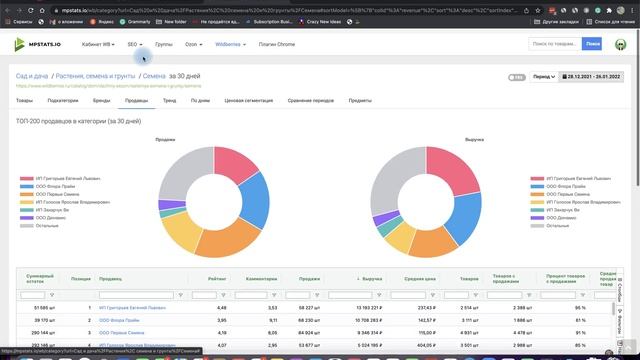Image resolution: width=640 pixels, height=360 pixels.
Task: Open filter funnel for Рейтинг column
Action: point(223,295)
